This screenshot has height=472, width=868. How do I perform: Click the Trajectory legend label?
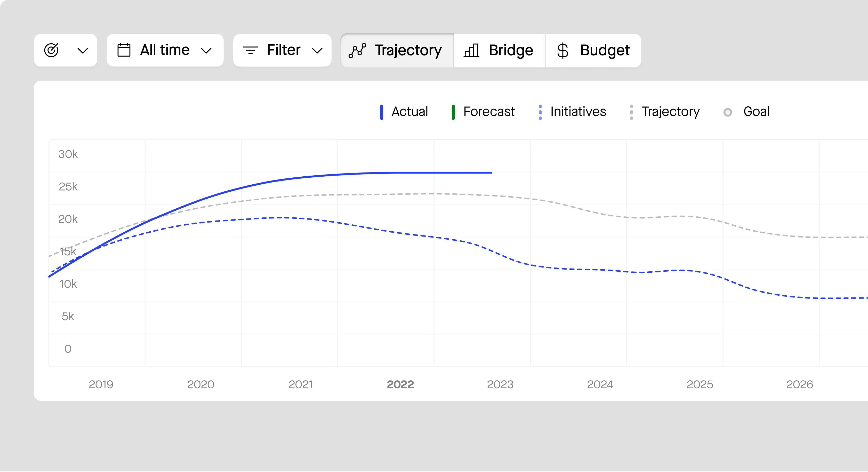tap(671, 112)
